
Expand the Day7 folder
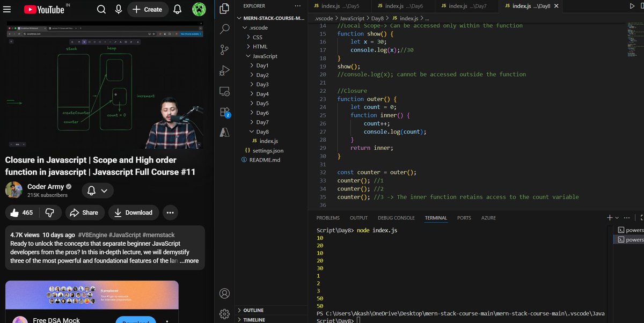click(272, 122)
